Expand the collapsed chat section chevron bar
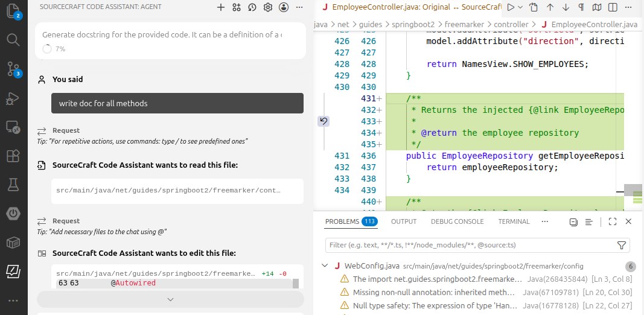Screen dimensions: 644x315 170,299
